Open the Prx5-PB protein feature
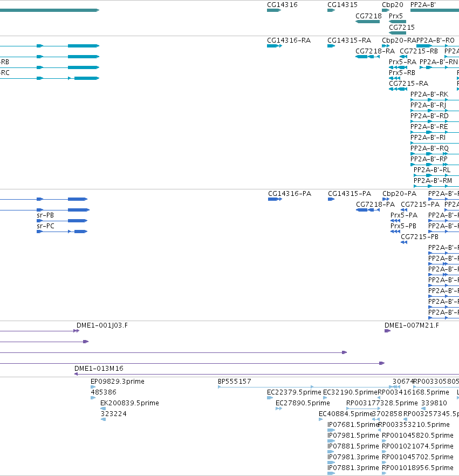The height and width of the screenshot is (476, 459). pos(395,232)
